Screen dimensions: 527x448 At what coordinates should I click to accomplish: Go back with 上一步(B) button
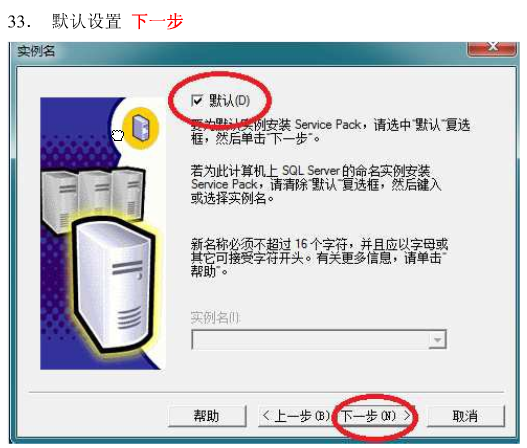pos(295,416)
